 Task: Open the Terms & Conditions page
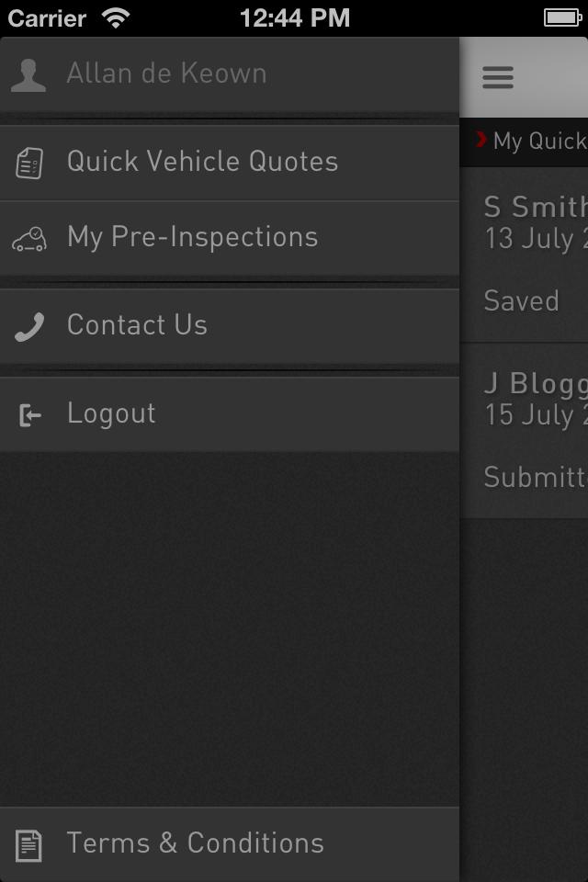194,843
